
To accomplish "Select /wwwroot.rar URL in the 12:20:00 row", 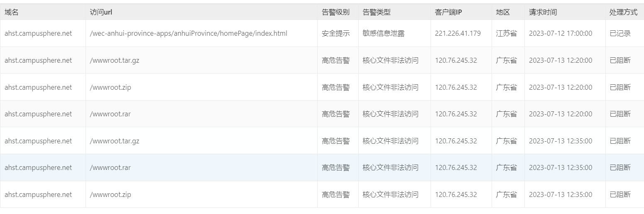I will pos(110,114).
